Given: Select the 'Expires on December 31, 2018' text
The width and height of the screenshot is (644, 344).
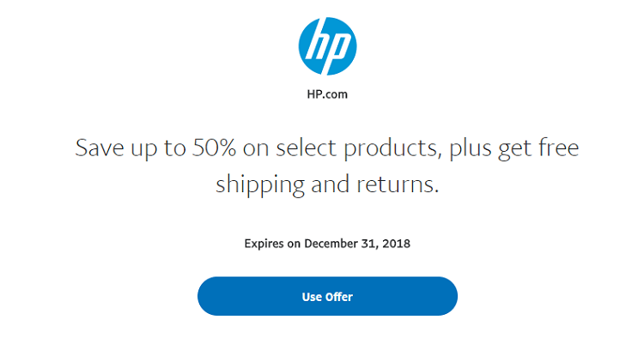Looking at the screenshot, I should click(327, 244).
